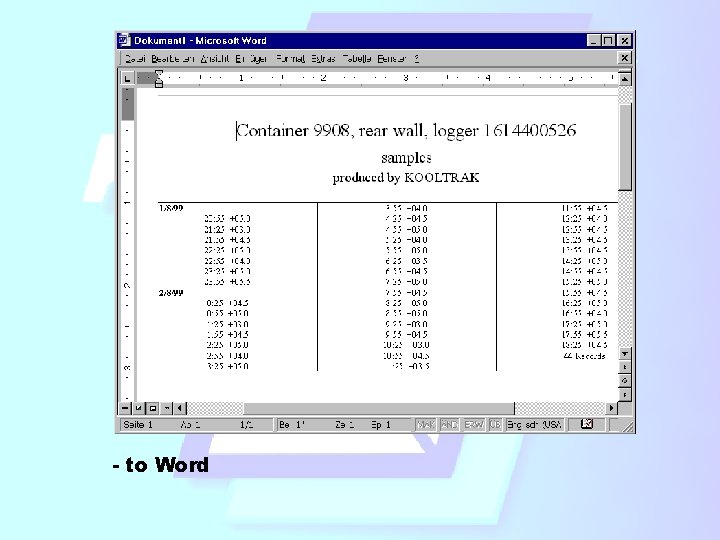
Task: Click the previous page browse button
Action: click(x=624, y=367)
